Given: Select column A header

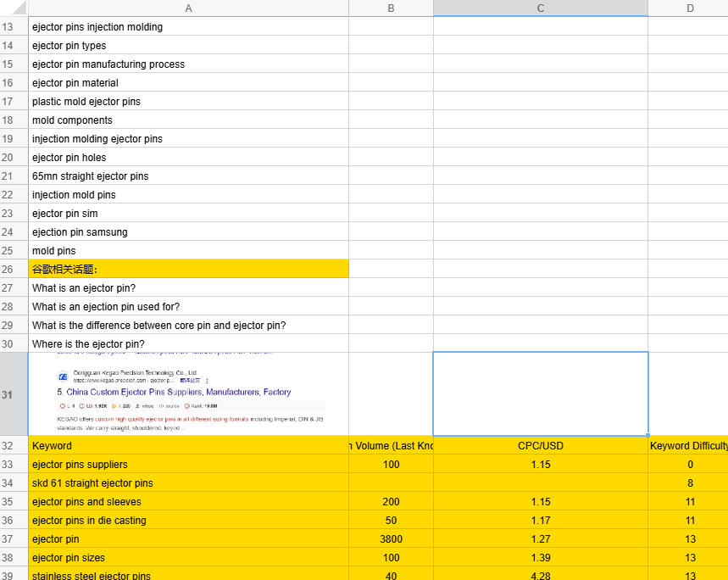Looking at the screenshot, I should 188,8.
